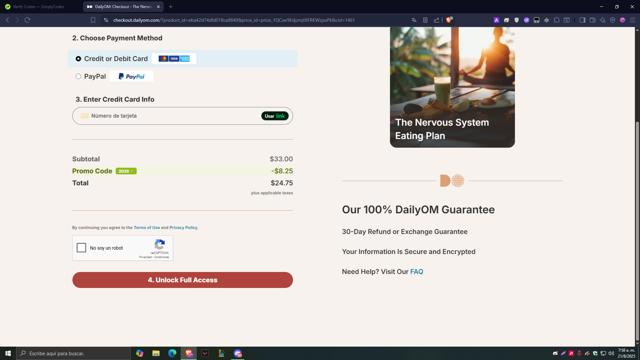The height and width of the screenshot is (360, 640).
Task: Select the DailyOM Checkout tab
Action: coord(122,7)
